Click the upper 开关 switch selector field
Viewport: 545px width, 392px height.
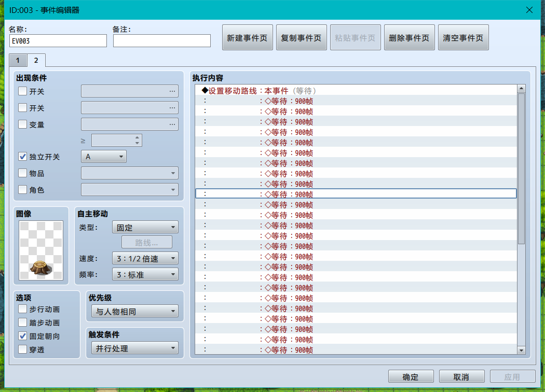[x=130, y=91]
